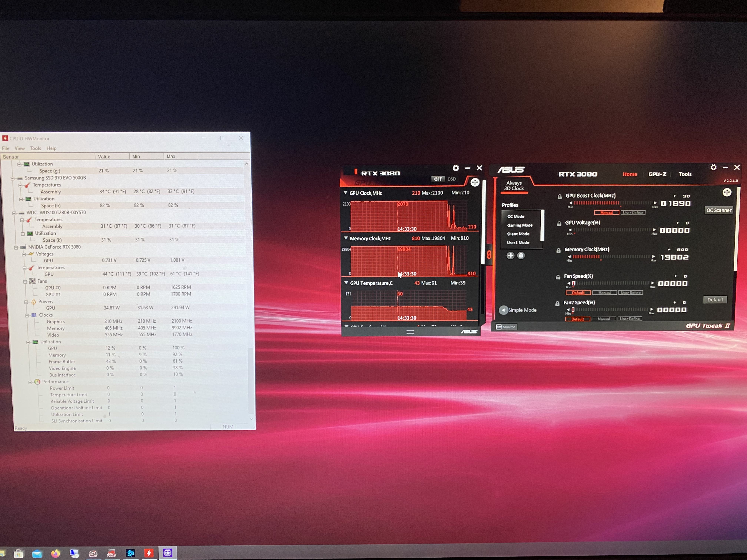Open Tools tab in GPU Tweak II
Viewport: 747px width, 560px height.
pyautogui.click(x=685, y=174)
